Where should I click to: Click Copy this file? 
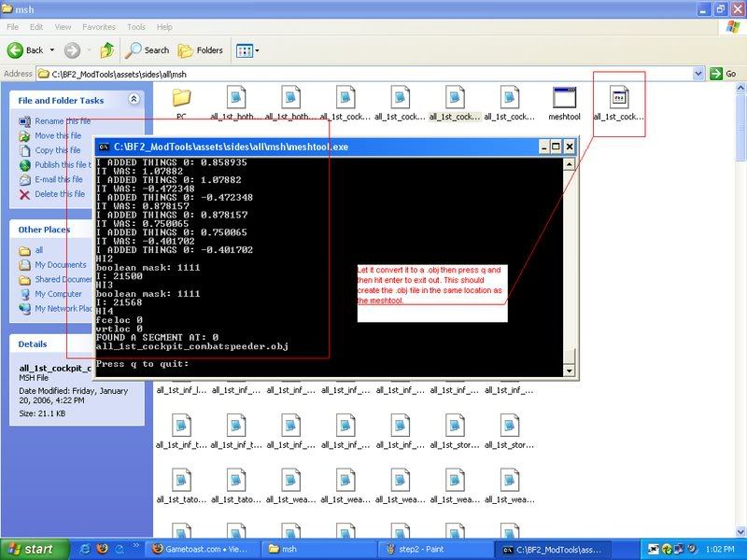[x=50, y=150]
